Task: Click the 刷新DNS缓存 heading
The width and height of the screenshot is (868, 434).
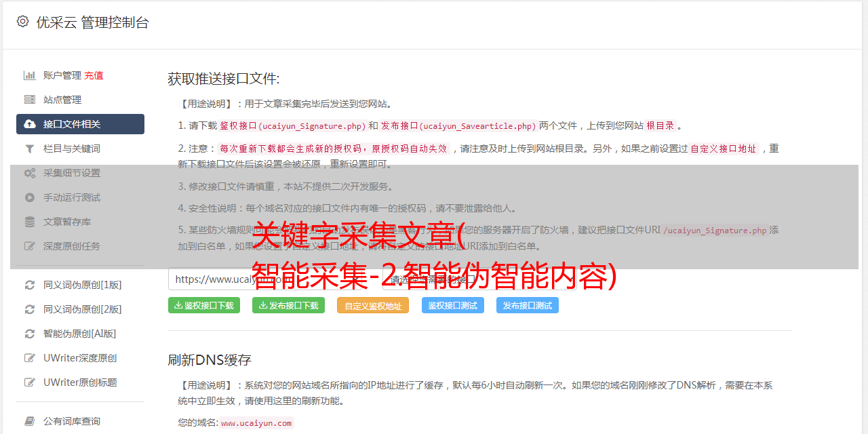Action: (x=210, y=359)
